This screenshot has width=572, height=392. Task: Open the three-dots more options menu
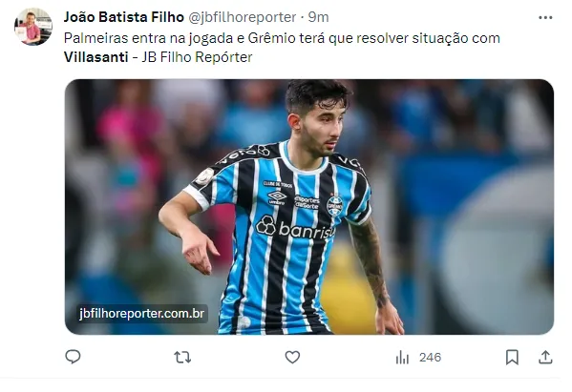point(545,17)
